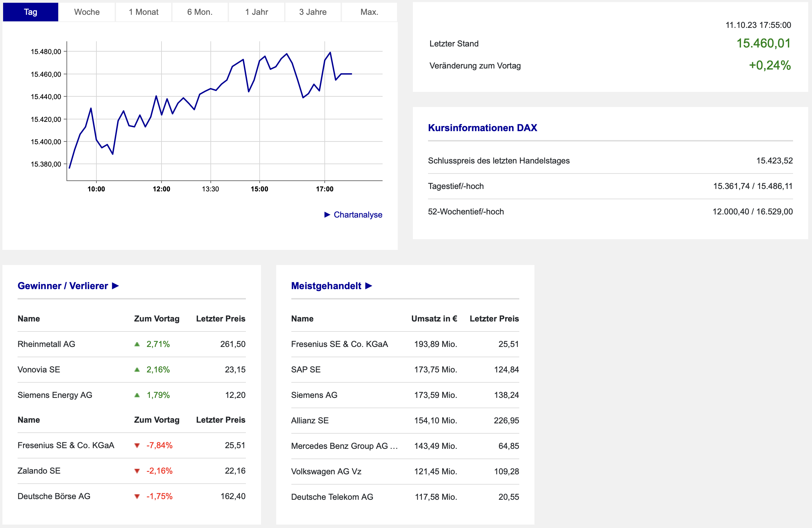This screenshot has width=812, height=528.
Task: Select the 1 Monat chart tab
Action: tap(144, 12)
